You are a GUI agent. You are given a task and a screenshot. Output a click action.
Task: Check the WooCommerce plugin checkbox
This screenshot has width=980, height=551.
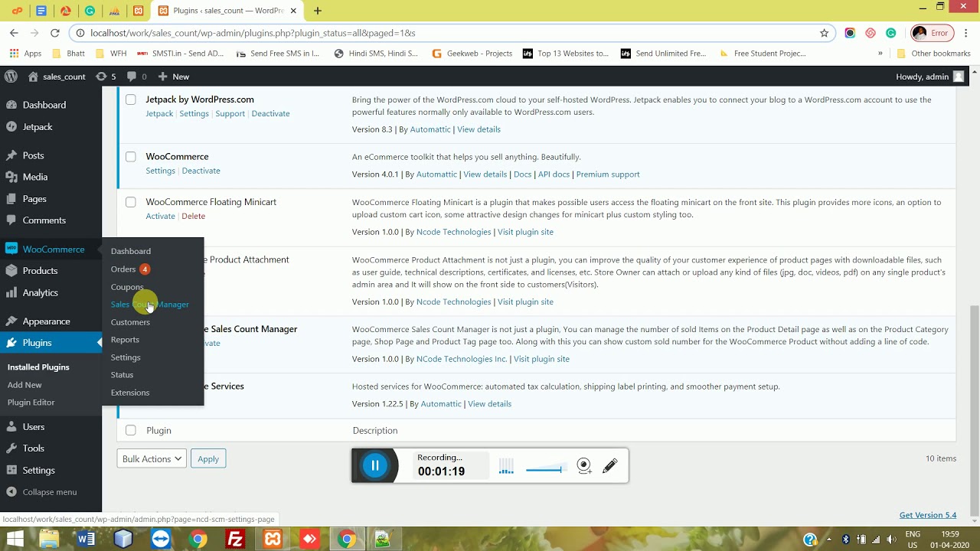(x=131, y=157)
